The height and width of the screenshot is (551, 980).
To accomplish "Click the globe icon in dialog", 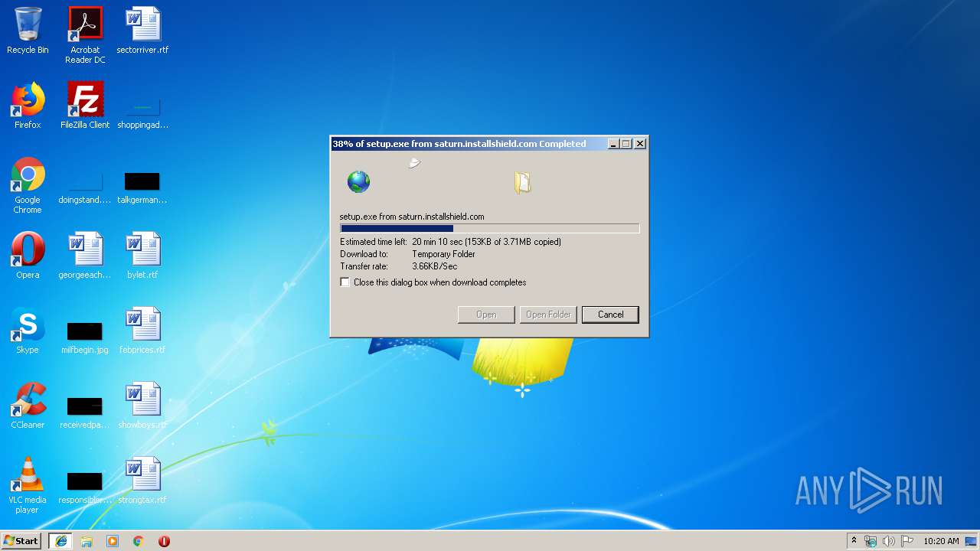I will [x=358, y=181].
